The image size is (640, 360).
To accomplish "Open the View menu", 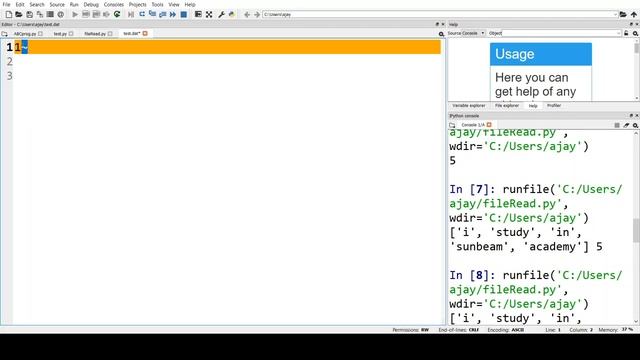I will 174,4.
